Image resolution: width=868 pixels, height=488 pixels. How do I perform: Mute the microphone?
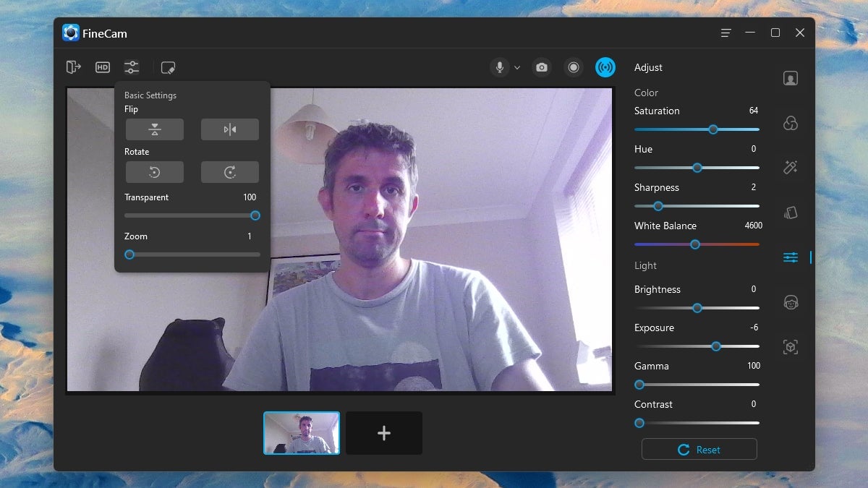[500, 67]
